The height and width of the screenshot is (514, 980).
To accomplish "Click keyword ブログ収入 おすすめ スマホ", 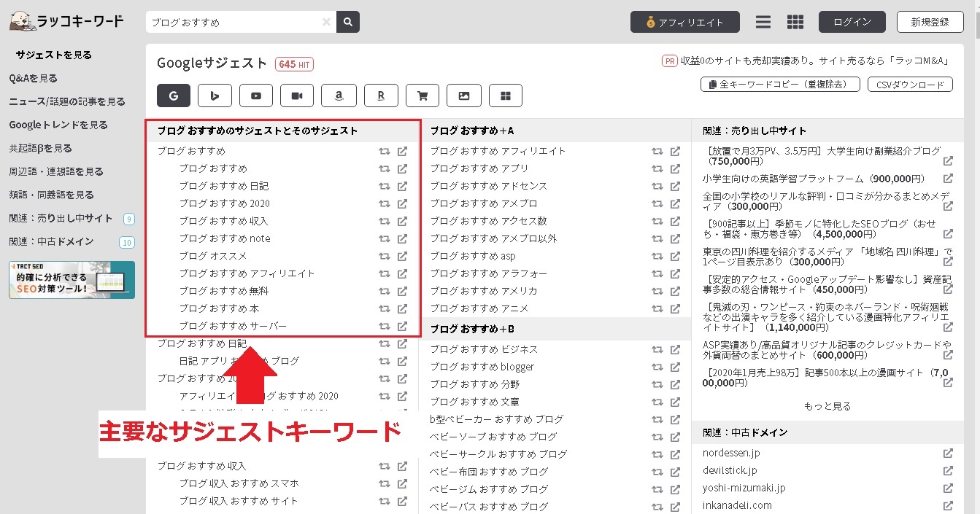I will point(239,483).
